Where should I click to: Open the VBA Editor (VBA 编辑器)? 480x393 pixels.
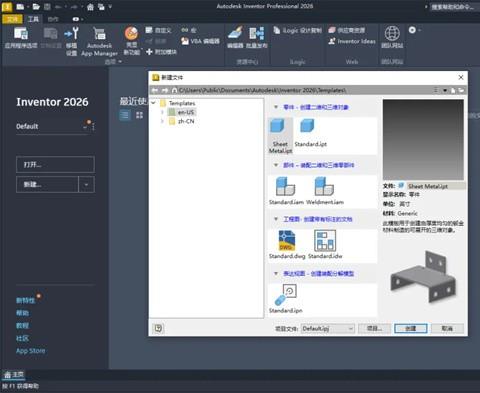(x=200, y=41)
